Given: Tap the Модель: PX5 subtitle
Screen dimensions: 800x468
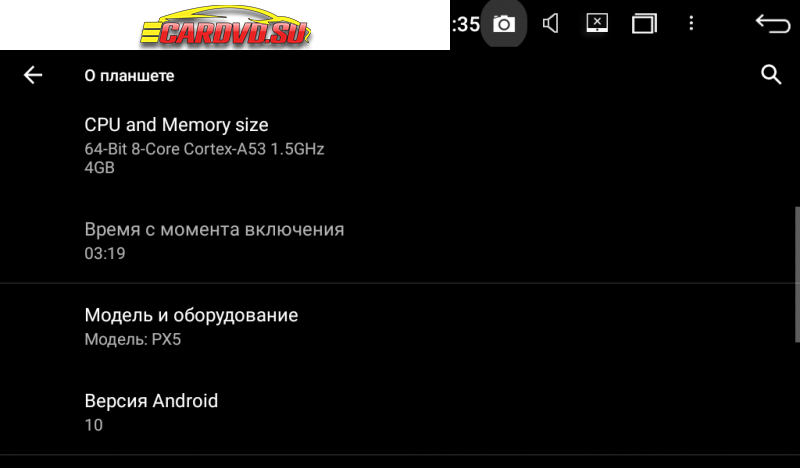Looking at the screenshot, I should click(x=133, y=339).
